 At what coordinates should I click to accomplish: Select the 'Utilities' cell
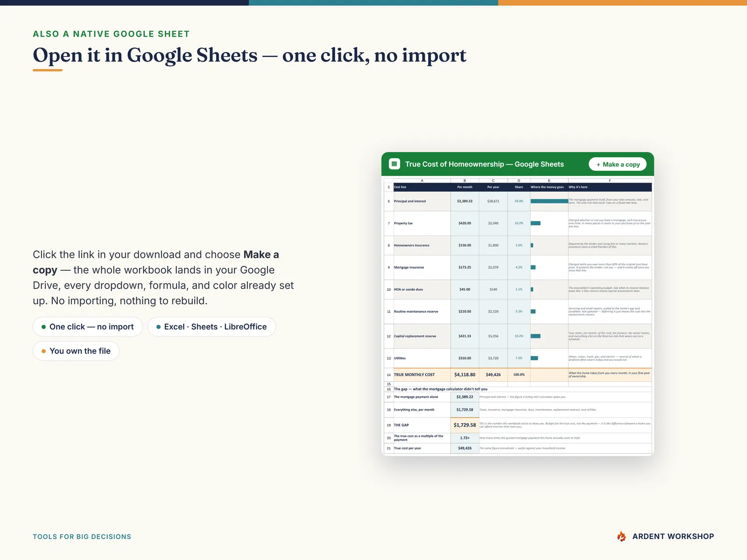(422, 358)
